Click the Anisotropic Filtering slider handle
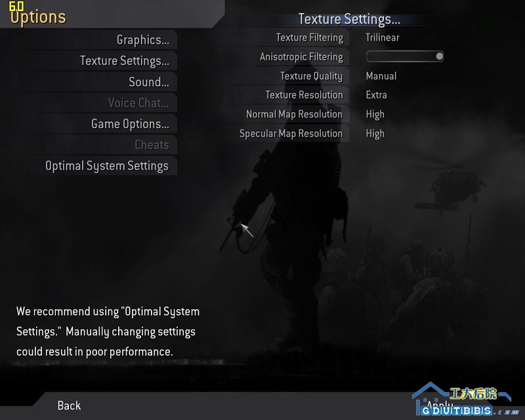Viewport: 525px width, 420px height. pos(439,56)
